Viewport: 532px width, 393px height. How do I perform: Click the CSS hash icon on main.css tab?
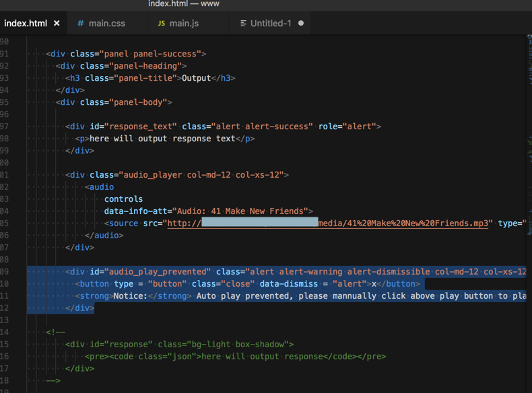81,23
